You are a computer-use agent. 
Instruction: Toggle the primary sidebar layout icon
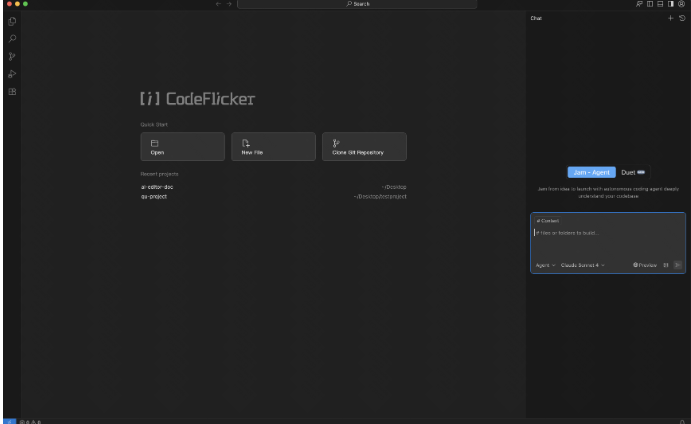click(650, 4)
